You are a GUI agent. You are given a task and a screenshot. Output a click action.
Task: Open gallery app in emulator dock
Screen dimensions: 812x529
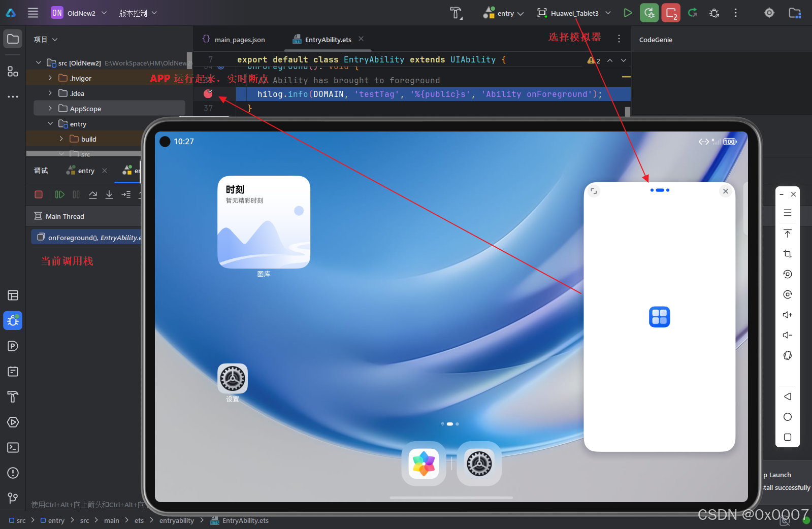[x=424, y=464]
